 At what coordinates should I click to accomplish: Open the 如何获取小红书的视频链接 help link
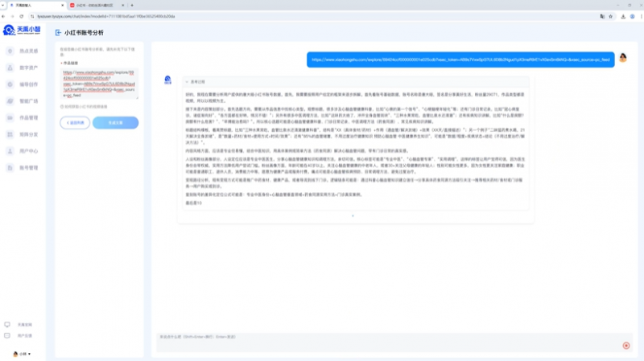click(x=85, y=106)
